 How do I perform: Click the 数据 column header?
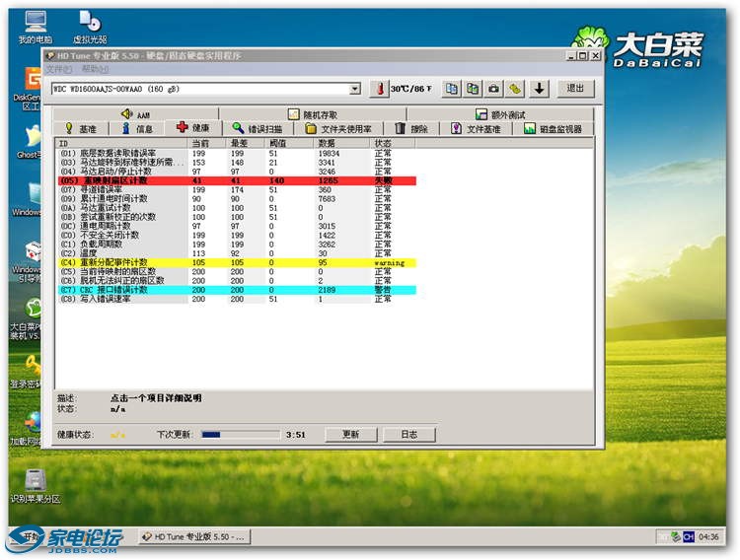[x=342, y=143]
